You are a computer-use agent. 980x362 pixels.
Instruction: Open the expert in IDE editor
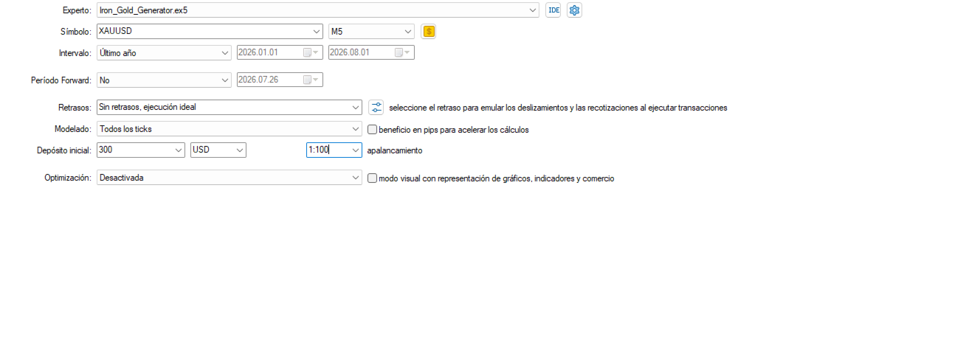[x=553, y=10]
